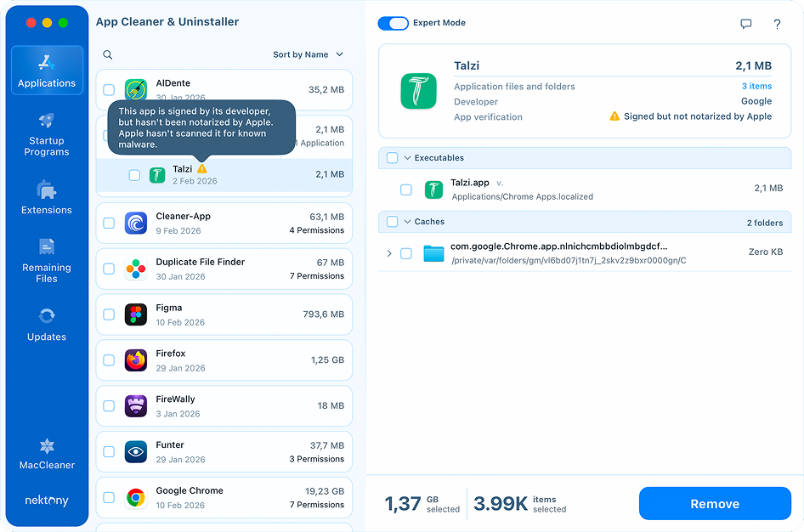Open the Extensions panel
804x532 pixels.
47,197
